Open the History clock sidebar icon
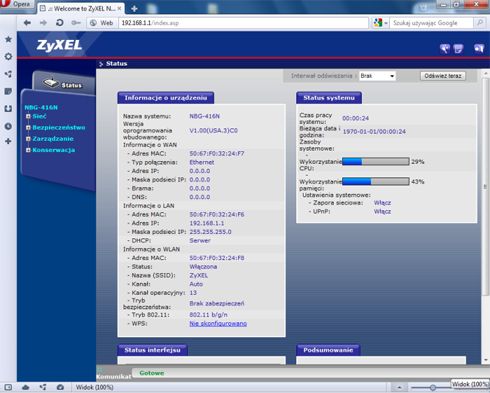 coord(8,126)
